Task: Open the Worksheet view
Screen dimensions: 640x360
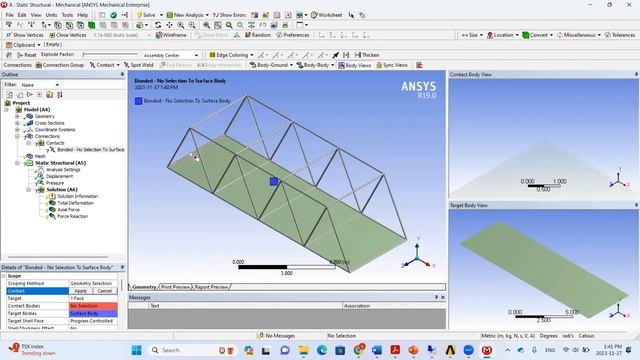Action: (x=327, y=15)
